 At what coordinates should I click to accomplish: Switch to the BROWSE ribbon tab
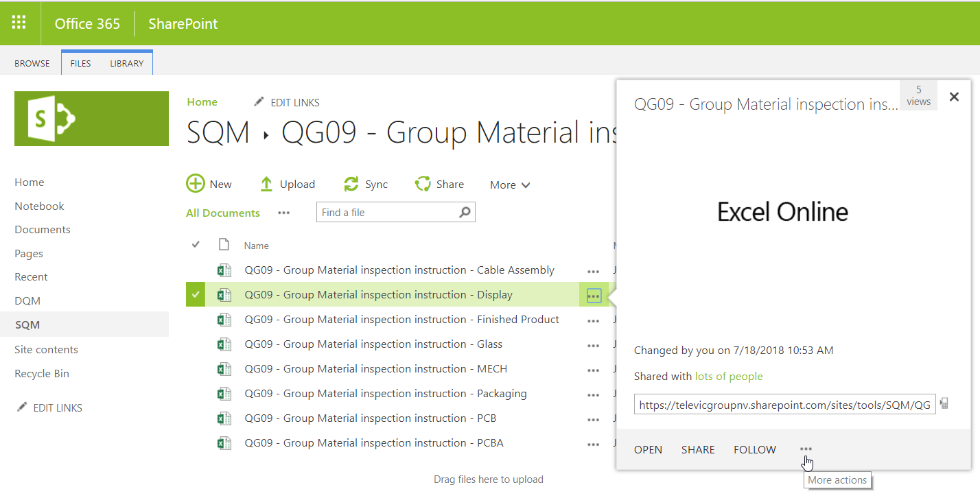click(32, 63)
